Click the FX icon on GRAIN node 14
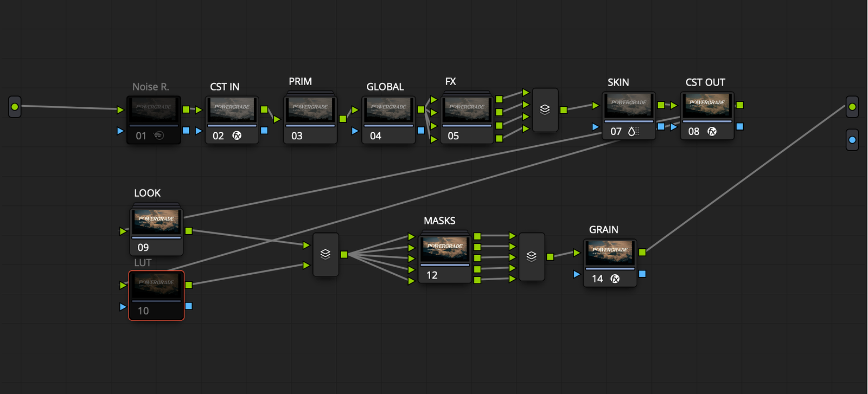The height and width of the screenshot is (394, 868). 615,279
